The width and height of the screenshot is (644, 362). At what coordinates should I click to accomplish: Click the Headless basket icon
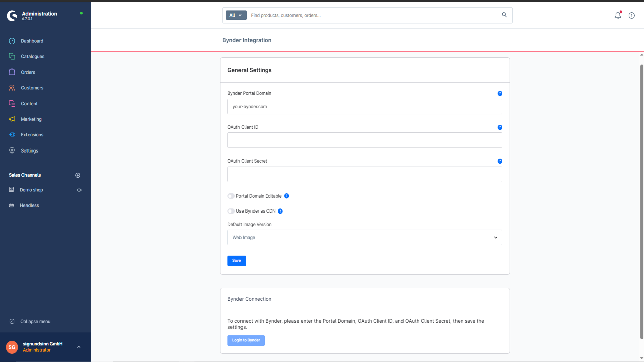[11, 205]
